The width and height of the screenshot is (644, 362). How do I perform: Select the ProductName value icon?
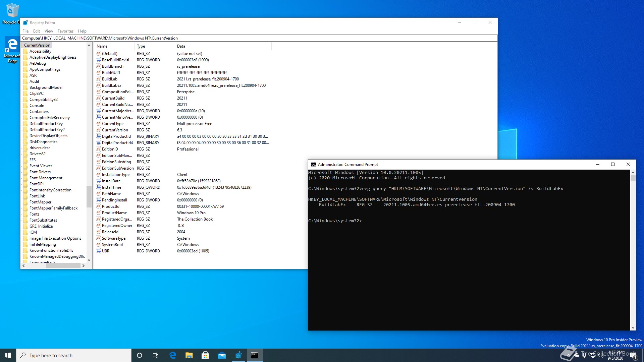coord(99,213)
